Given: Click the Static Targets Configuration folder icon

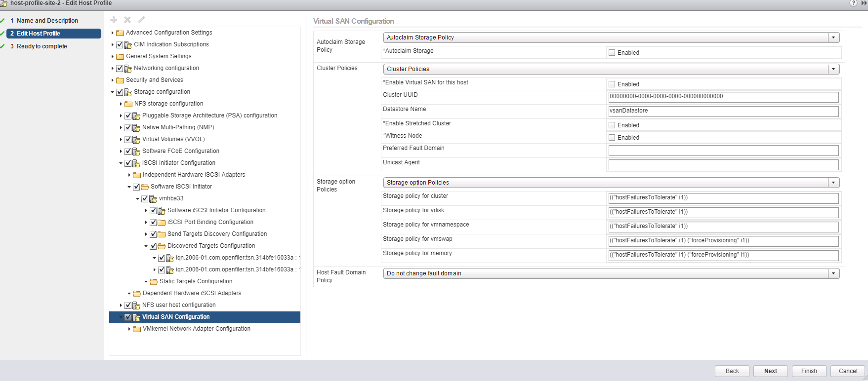Looking at the screenshot, I should coord(154,282).
